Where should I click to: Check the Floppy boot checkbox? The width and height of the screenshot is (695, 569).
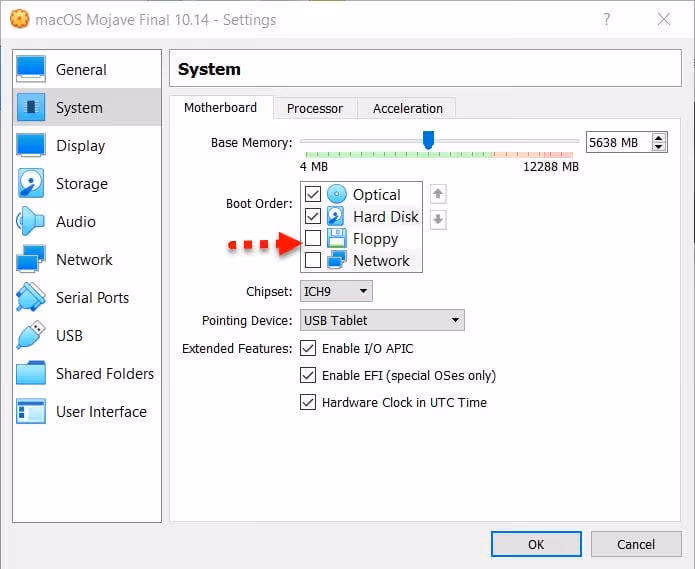(x=313, y=238)
